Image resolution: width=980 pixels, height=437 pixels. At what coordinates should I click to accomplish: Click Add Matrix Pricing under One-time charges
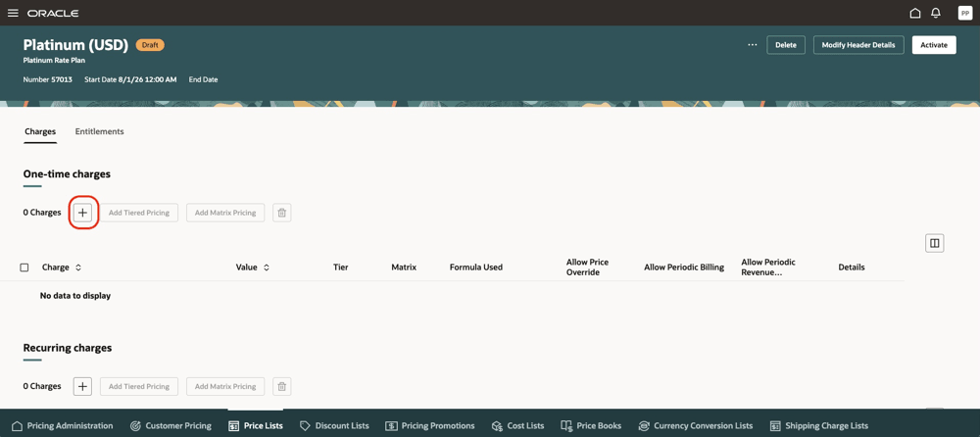coord(225,213)
